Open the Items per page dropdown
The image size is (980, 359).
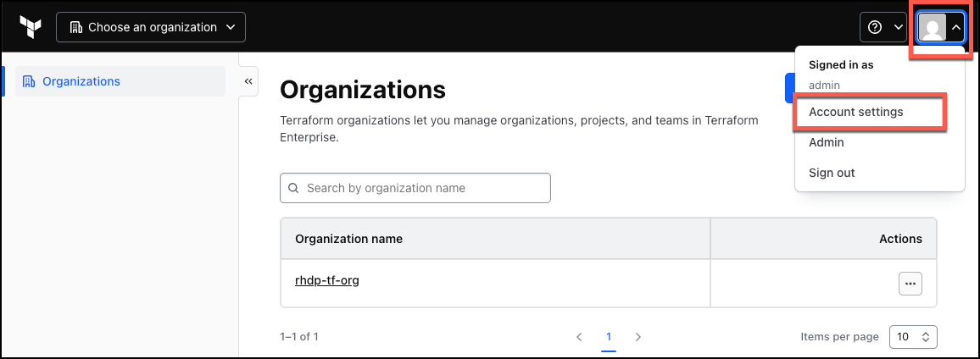click(x=913, y=336)
